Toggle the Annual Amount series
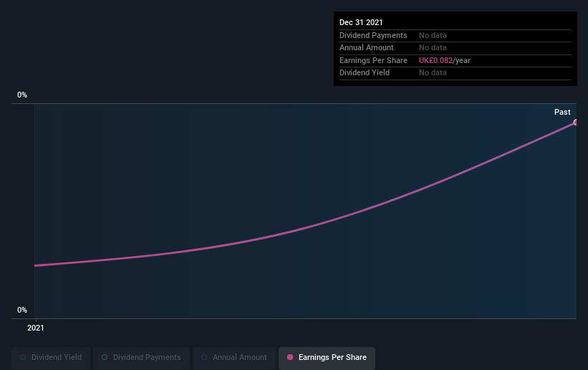588x370 pixels. 234,358
